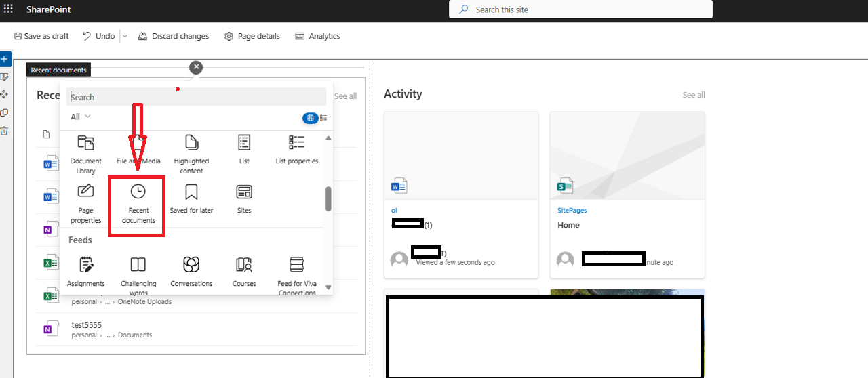Open the All category filter dropdown
This screenshot has height=378, width=868.
tap(81, 117)
